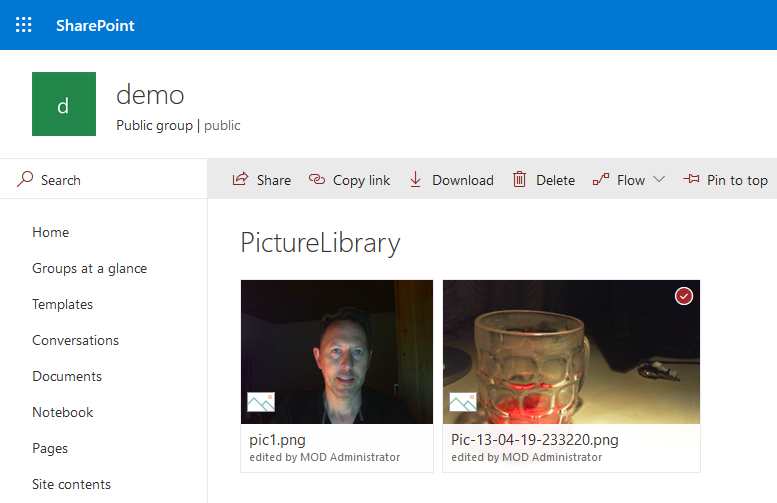Expand the Flow dropdown chevron

click(659, 180)
